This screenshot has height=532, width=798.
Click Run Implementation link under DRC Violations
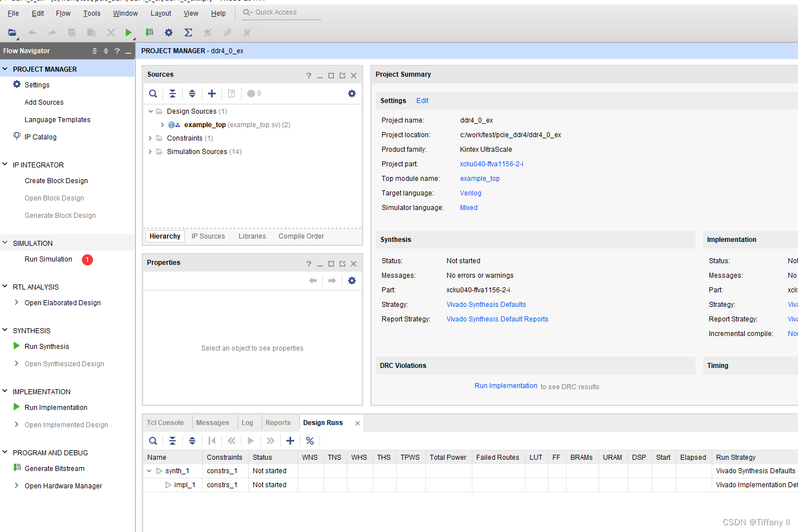click(x=506, y=386)
